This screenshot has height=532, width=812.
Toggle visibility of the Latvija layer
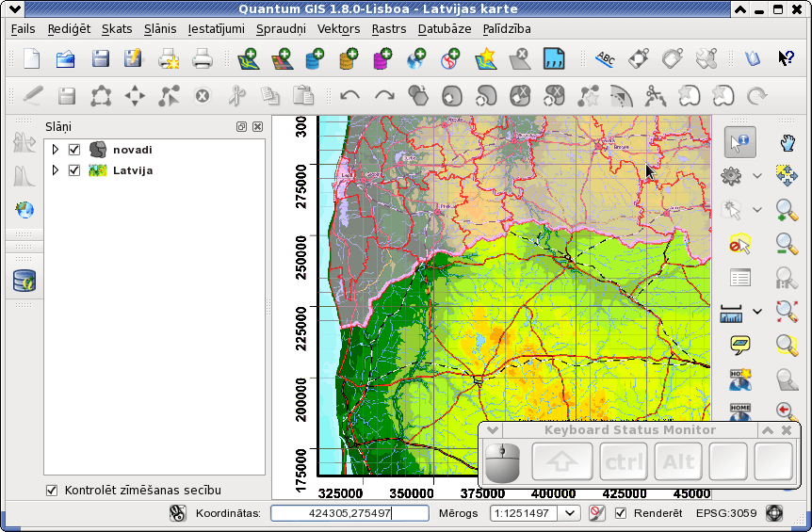[74, 170]
